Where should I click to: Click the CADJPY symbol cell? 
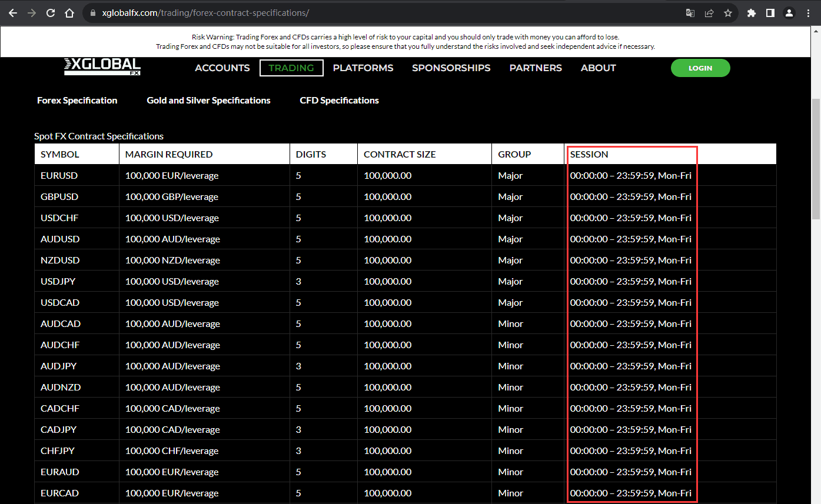(x=77, y=429)
